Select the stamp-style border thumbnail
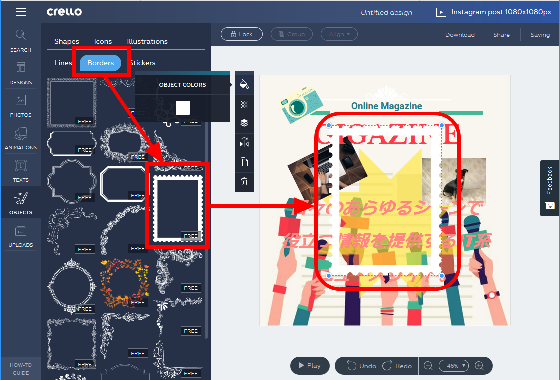This screenshot has width=560, height=380. pos(178,206)
